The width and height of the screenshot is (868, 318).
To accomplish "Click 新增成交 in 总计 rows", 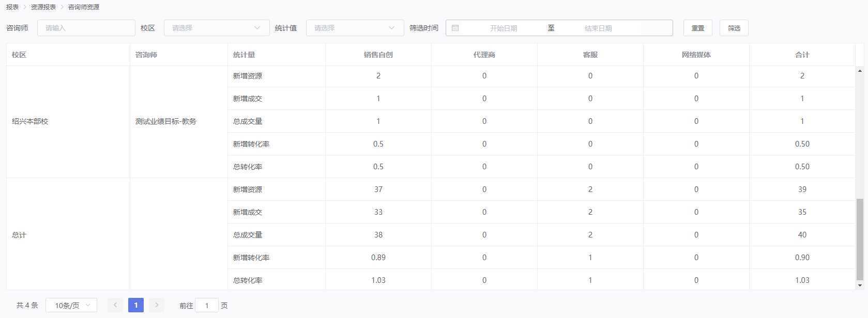I will (x=248, y=212).
